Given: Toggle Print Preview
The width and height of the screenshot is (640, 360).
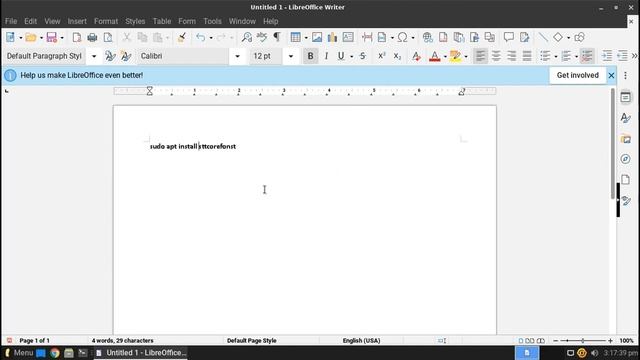Looking at the screenshot, I should coord(108,38).
